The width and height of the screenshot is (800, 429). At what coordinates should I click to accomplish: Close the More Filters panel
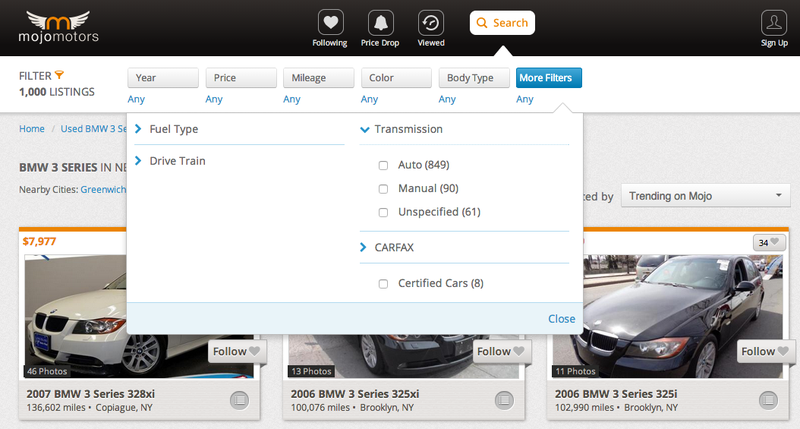(561, 319)
